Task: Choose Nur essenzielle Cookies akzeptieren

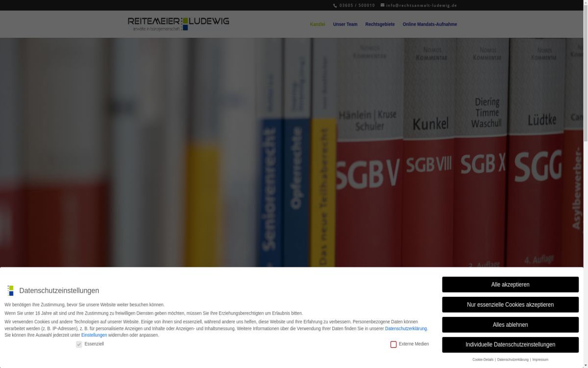Action: tap(510, 305)
